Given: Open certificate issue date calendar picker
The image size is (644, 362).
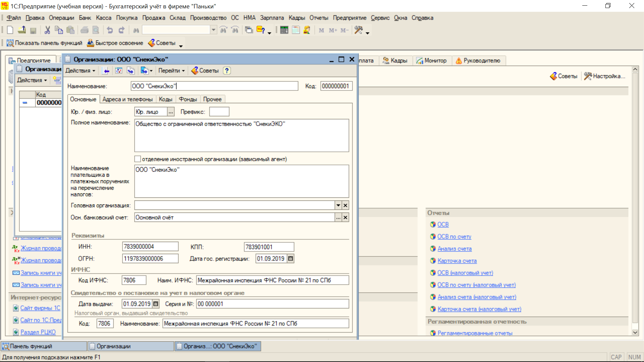Looking at the screenshot, I should click(x=156, y=304).
